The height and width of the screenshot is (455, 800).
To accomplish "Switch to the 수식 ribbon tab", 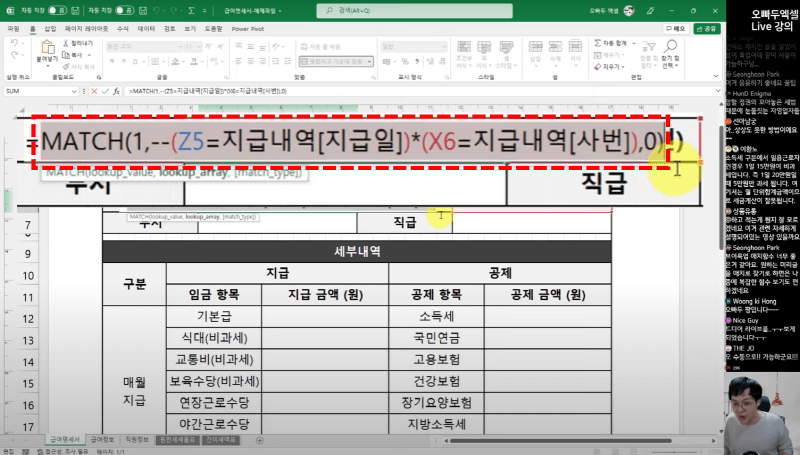I will (x=123, y=29).
